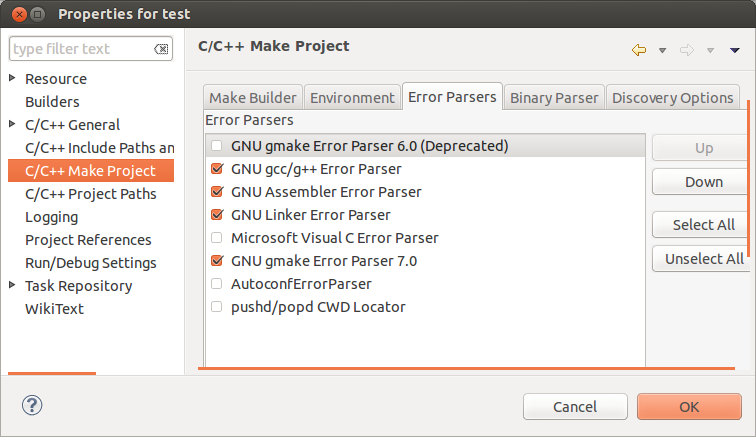Open the dark view menu triangle

coord(734,50)
